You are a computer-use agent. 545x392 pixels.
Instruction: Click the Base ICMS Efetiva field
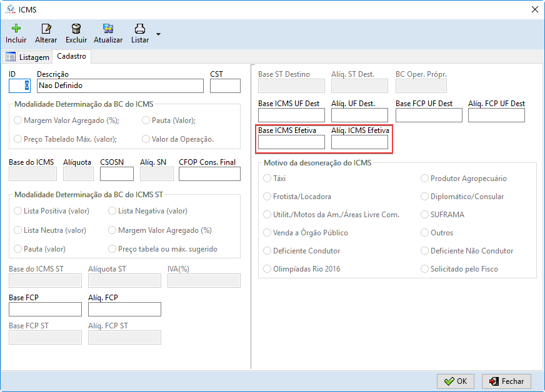[291, 142]
